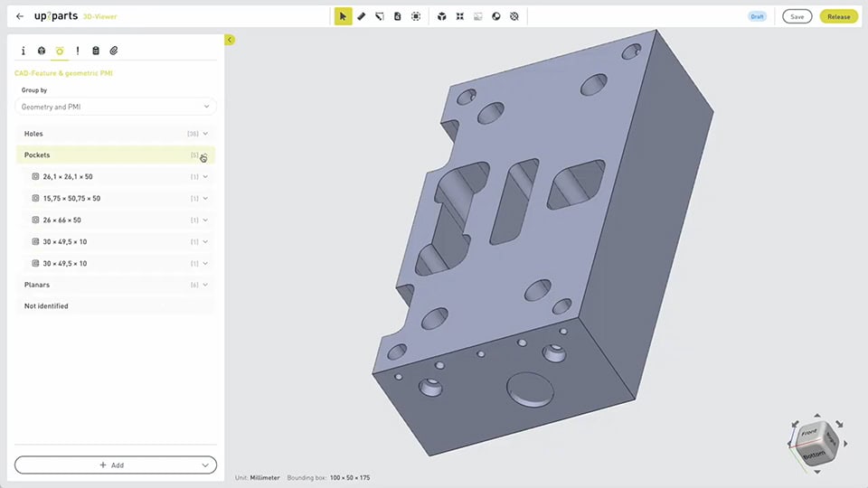Click the large round bore on bottom face

(x=530, y=389)
